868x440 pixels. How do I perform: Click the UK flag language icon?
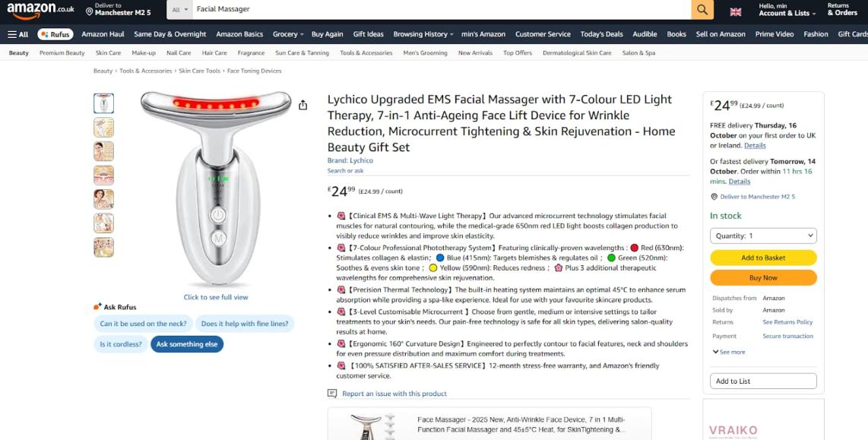(735, 11)
